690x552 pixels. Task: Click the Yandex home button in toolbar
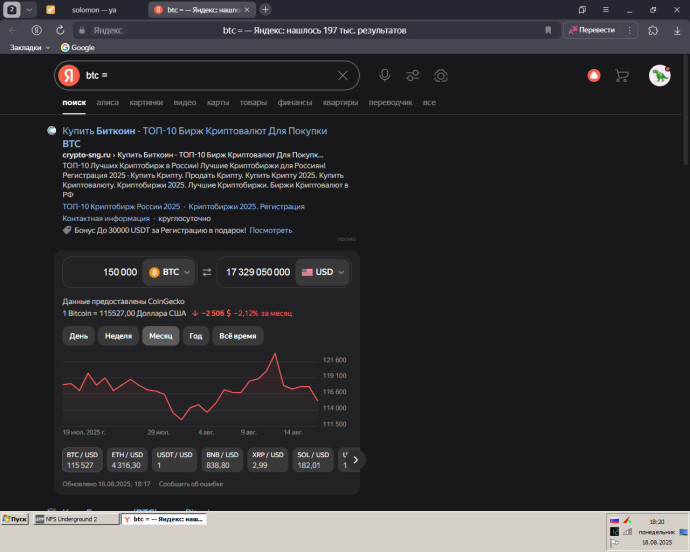click(x=37, y=30)
